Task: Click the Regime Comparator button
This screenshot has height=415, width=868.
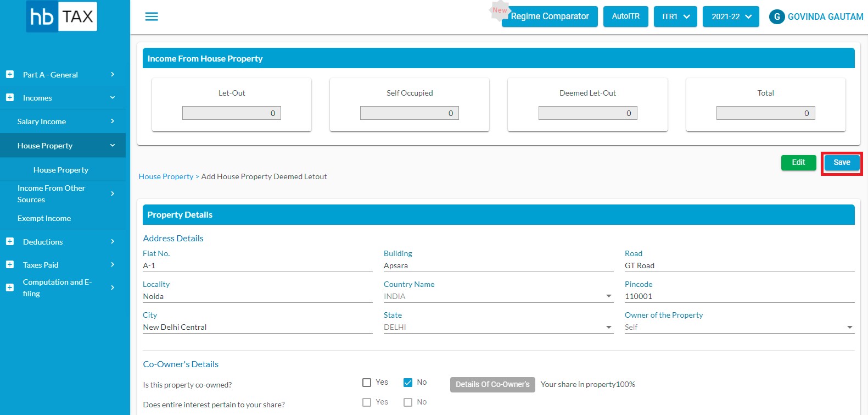Action: (550, 16)
